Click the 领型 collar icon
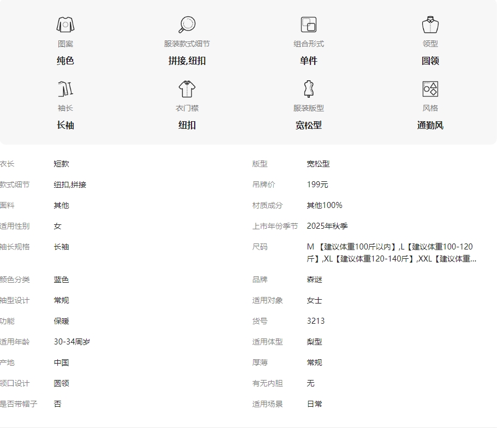 pyautogui.click(x=430, y=25)
